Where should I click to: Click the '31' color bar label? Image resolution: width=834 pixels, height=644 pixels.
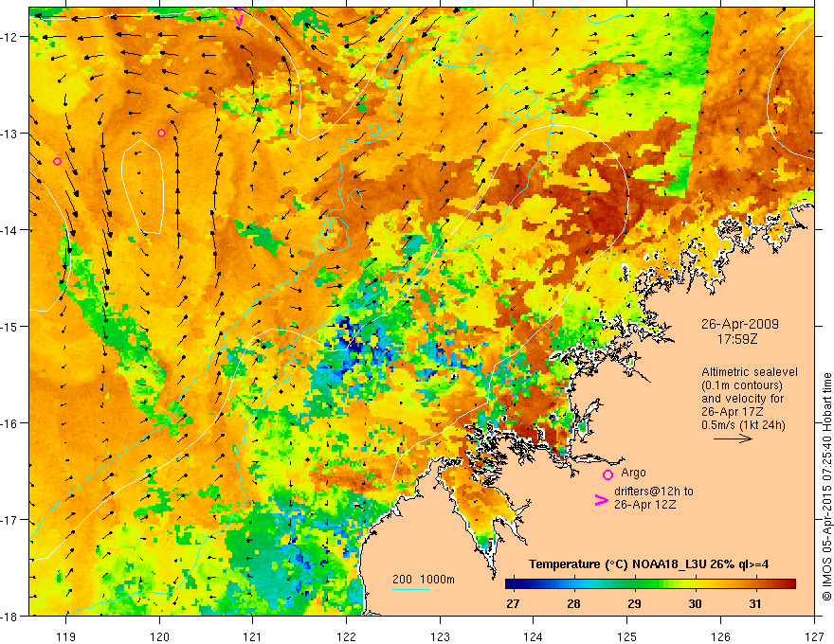click(755, 603)
